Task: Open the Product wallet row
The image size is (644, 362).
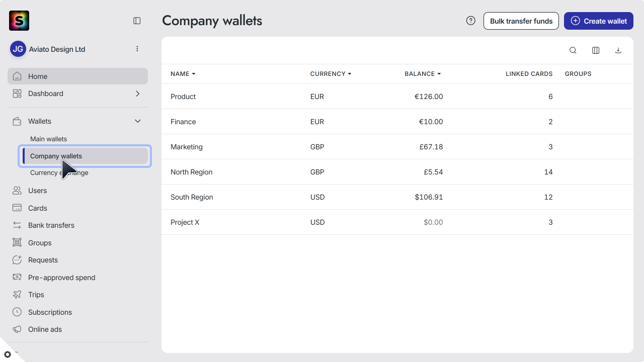Action: tap(397, 97)
